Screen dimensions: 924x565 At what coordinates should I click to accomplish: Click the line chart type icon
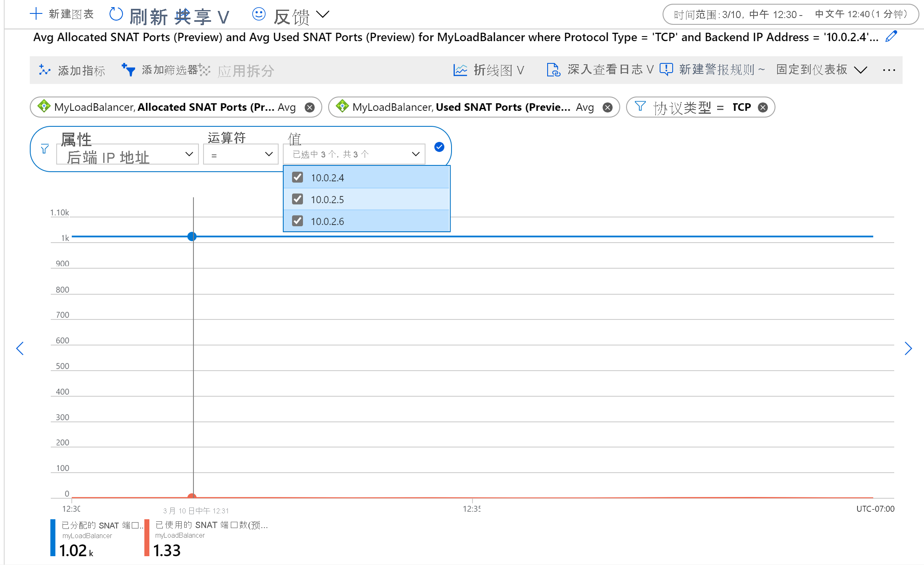click(460, 70)
